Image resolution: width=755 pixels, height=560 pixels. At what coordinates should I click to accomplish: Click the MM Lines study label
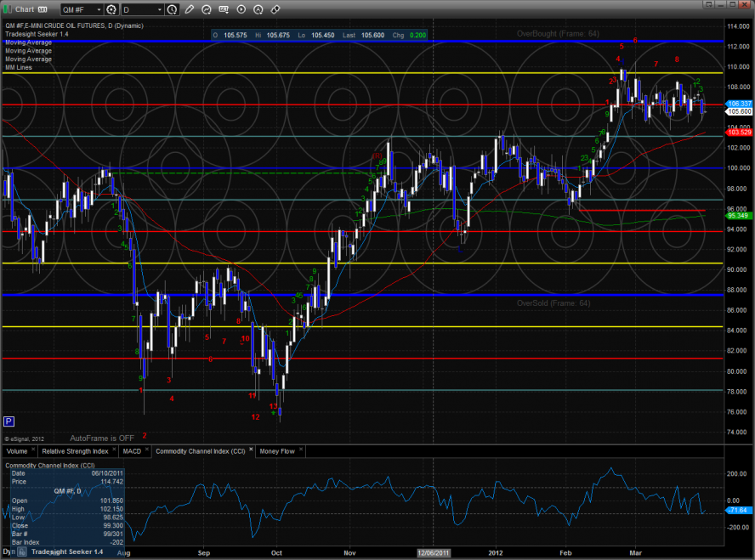[18, 67]
